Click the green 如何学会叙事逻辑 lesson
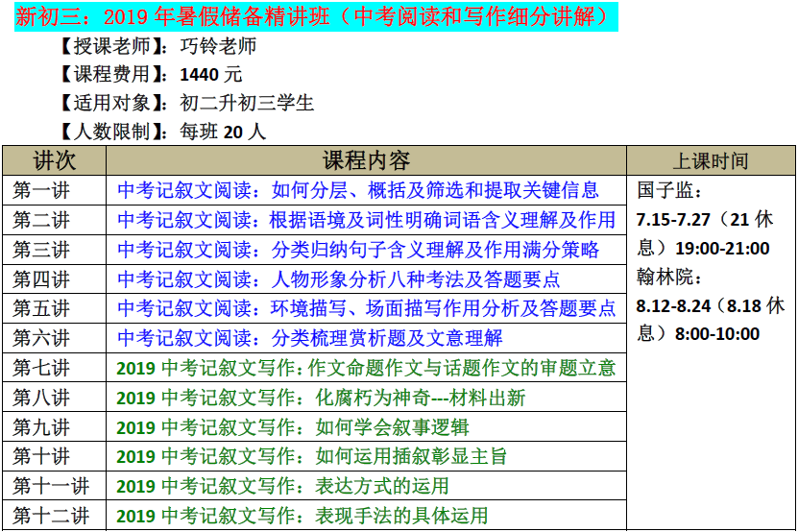Viewport: 798px width, 532px height. 293,427
